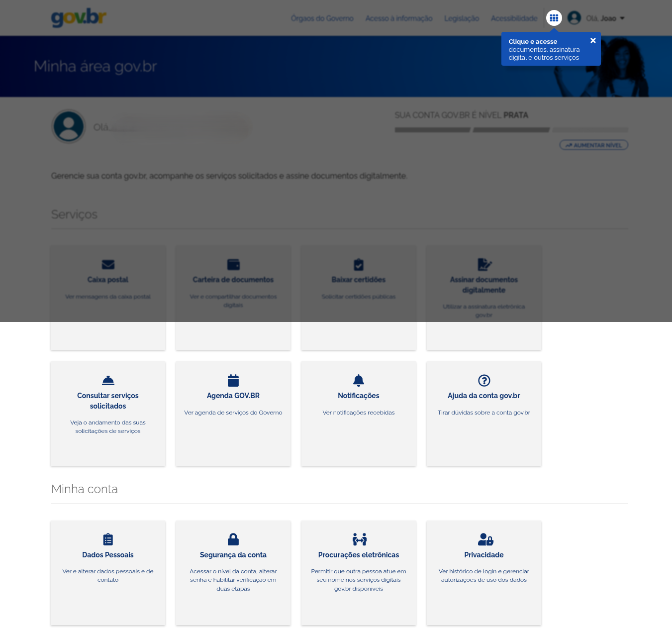Open the Procurações eletrônicas icon
The image size is (672, 632).
[358, 539]
